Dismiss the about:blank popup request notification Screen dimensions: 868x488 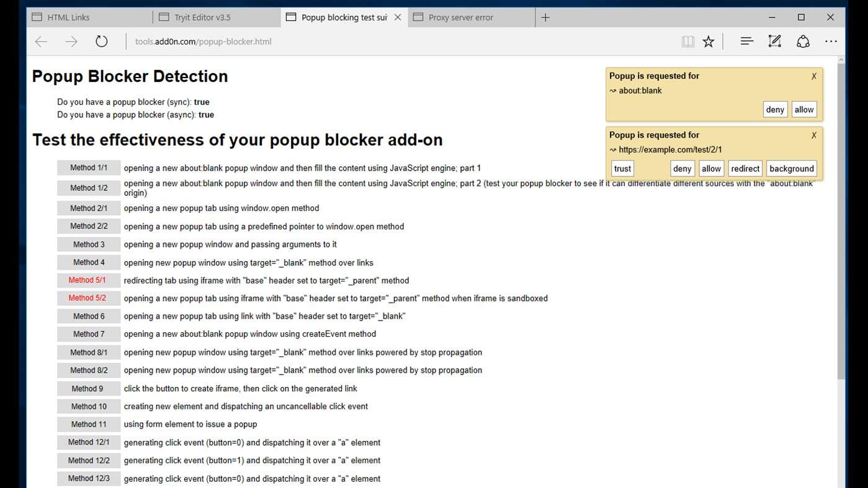click(814, 76)
